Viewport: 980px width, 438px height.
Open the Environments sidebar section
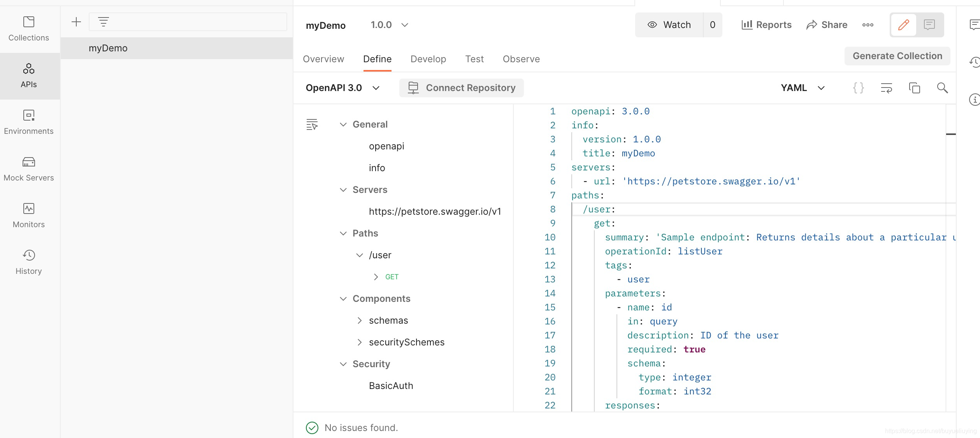[x=29, y=123]
